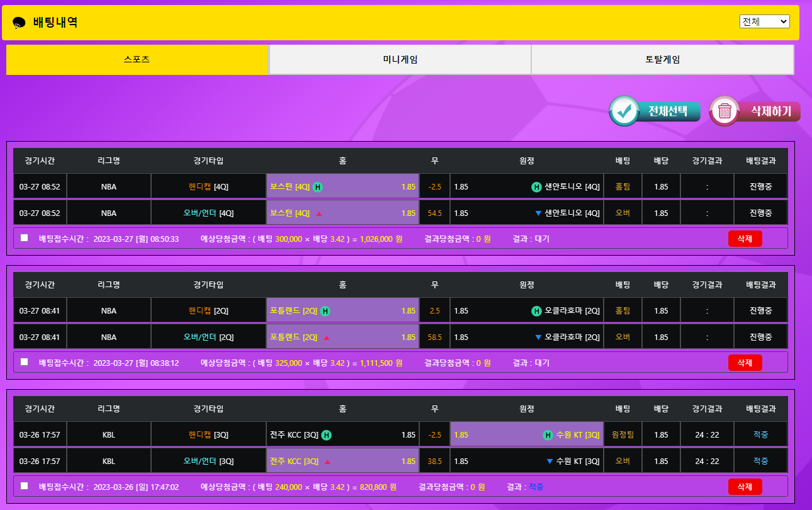Click highlighted 수원 KT [3Q] away cell
Screen dimensions: 812x510
point(527,435)
